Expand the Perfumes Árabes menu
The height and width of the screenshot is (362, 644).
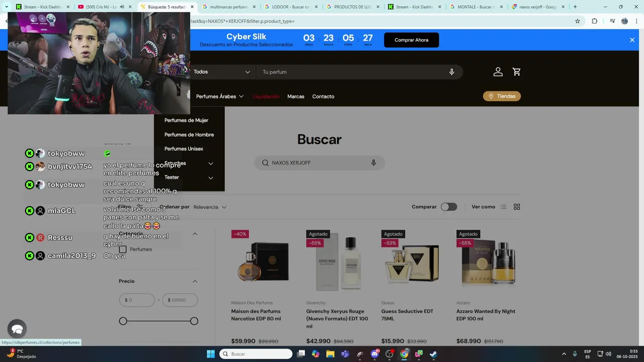220,97
